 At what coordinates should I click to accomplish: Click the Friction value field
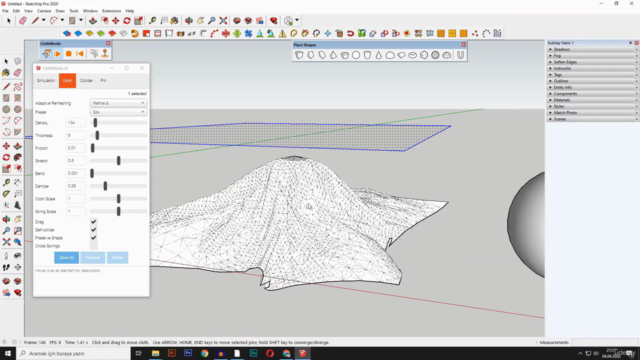pyautogui.click(x=76, y=148)
